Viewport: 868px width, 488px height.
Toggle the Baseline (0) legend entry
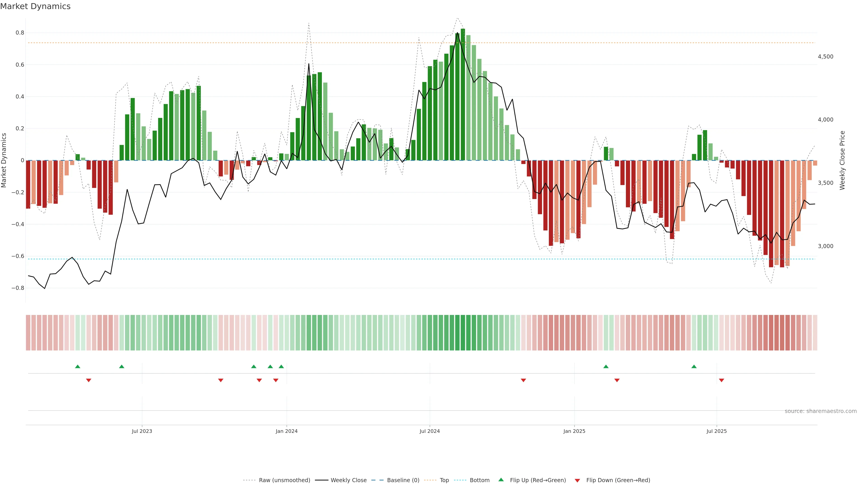point(403,480)
